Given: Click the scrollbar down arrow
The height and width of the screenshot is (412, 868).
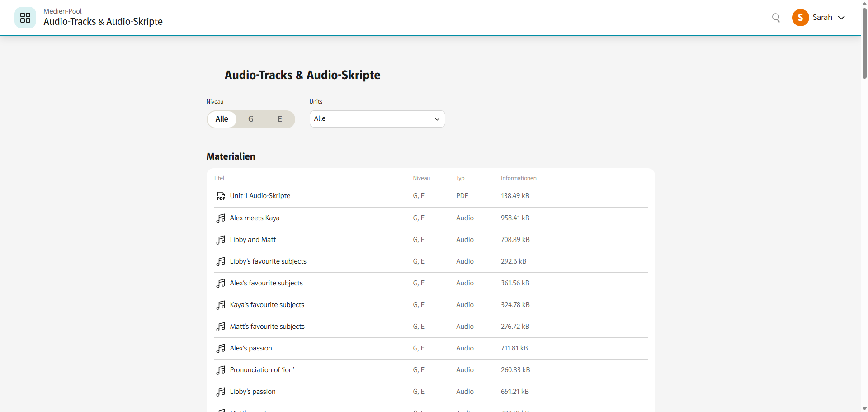Looking at the screenshot, I should 864,408.
